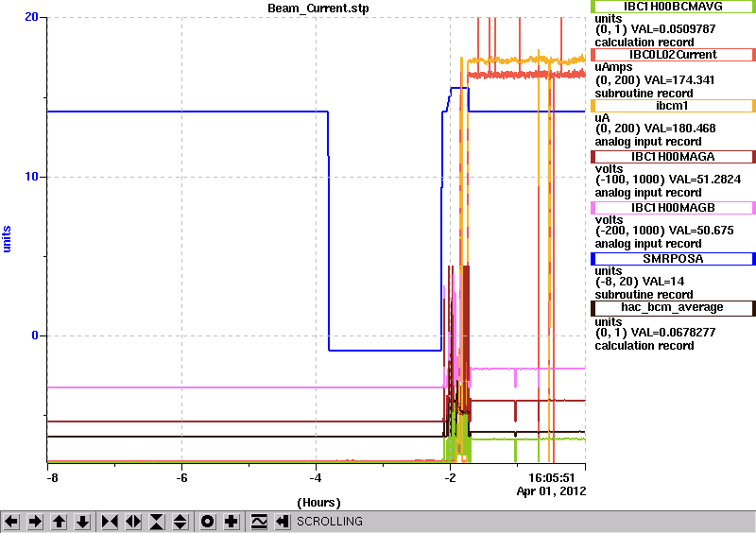Click the y-axis tick label 20

(31, 17)
